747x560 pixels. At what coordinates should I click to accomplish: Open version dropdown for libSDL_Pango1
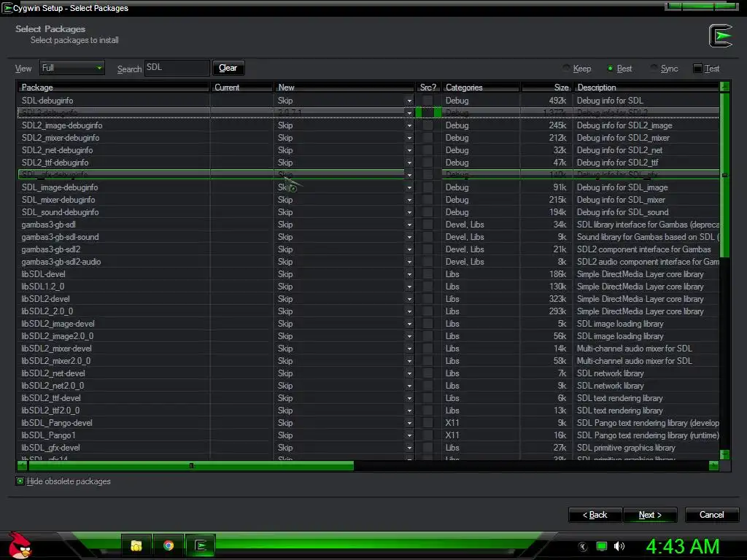[409, 435]
